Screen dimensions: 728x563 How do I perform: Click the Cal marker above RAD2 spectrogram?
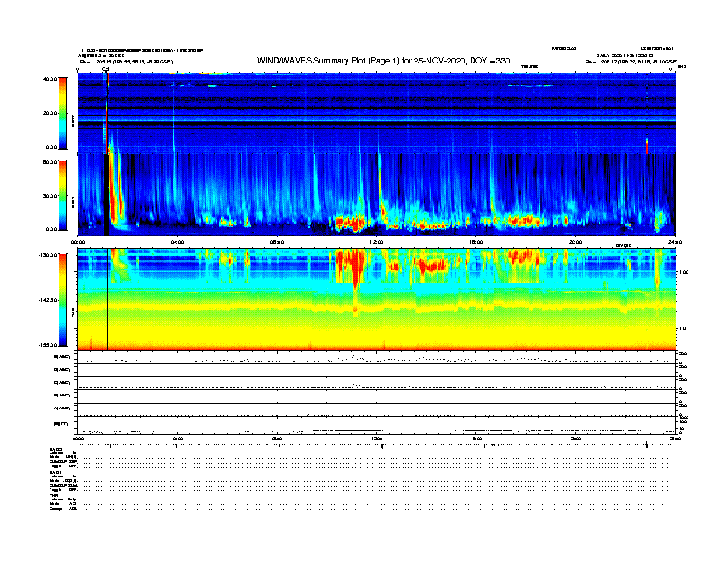106,69
